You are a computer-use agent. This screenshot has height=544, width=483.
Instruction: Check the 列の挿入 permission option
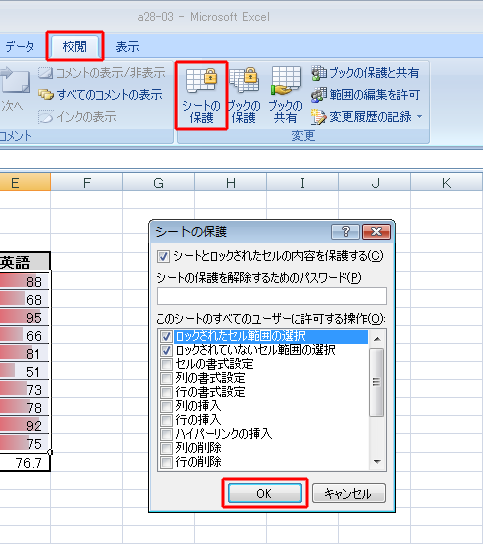(x=166, y=406)
